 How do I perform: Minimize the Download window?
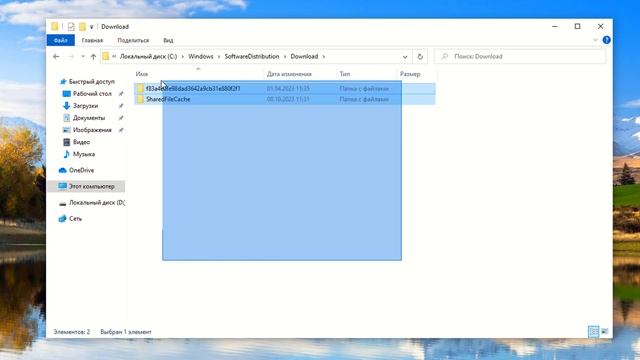point(555,27)
